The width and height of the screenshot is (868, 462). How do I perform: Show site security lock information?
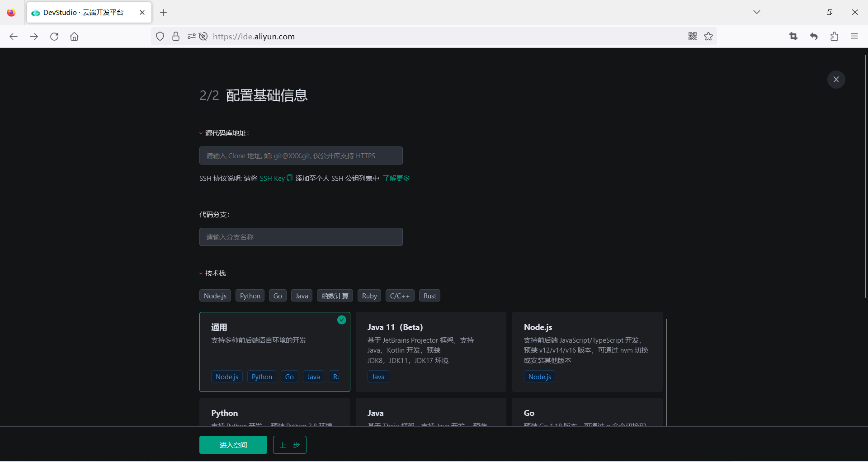176,37
